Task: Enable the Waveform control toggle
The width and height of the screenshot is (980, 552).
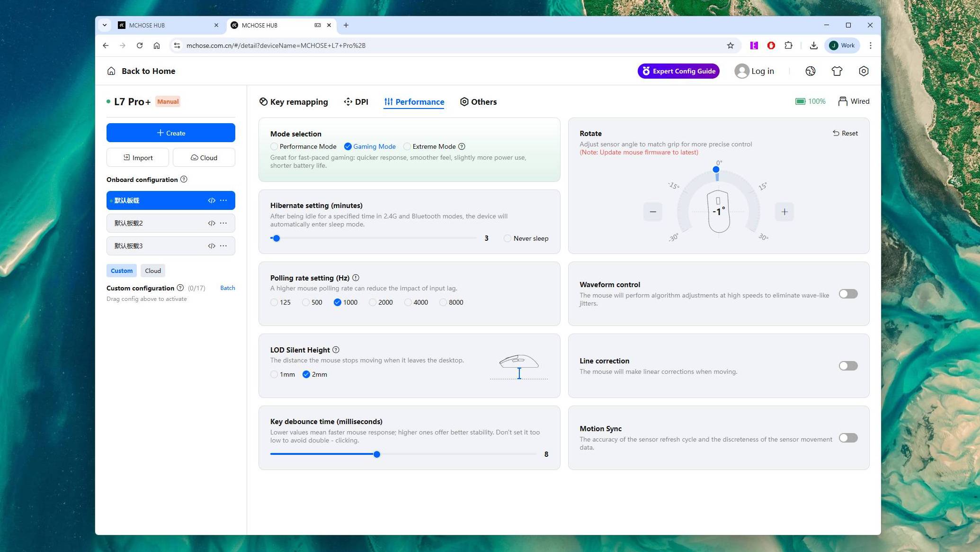Action: 848,294
